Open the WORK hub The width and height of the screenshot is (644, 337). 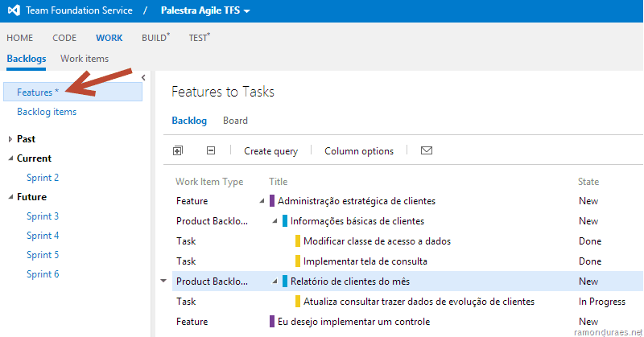[109, 38]
